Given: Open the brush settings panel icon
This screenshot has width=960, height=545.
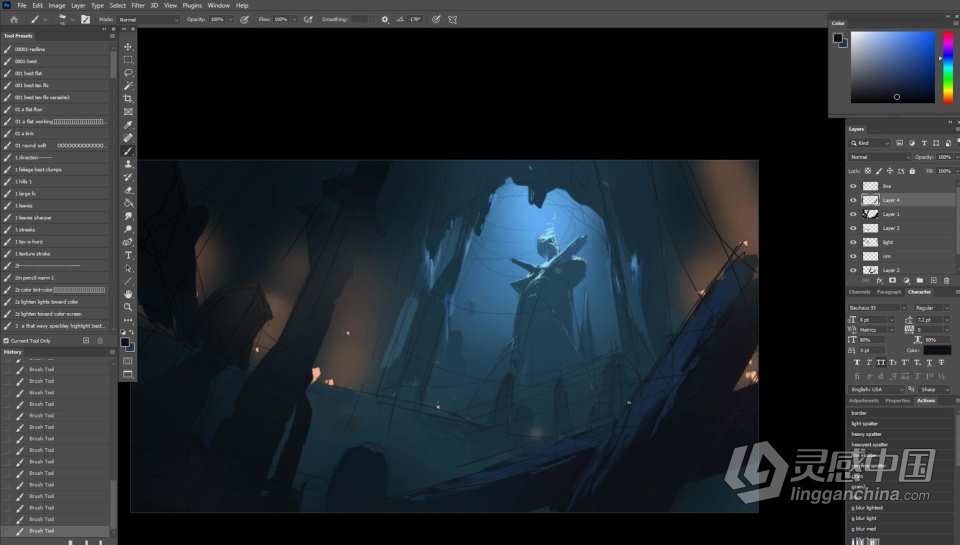Looking at the screenshot, I should click(x=85, y=20).
